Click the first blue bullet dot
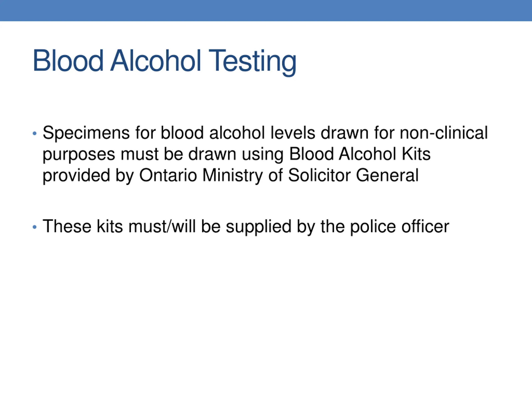Image resolution: width=532 pixels, height=399 pixels. tap(35, 133)
